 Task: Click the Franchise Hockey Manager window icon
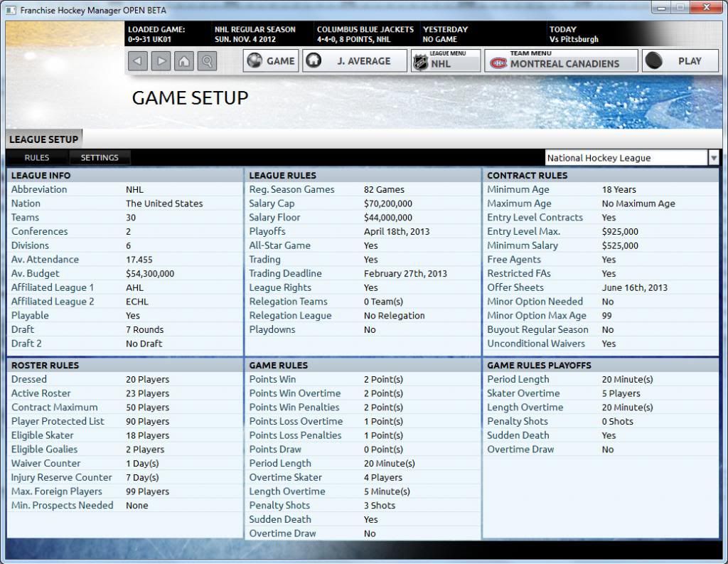click(x=10, y=10)
